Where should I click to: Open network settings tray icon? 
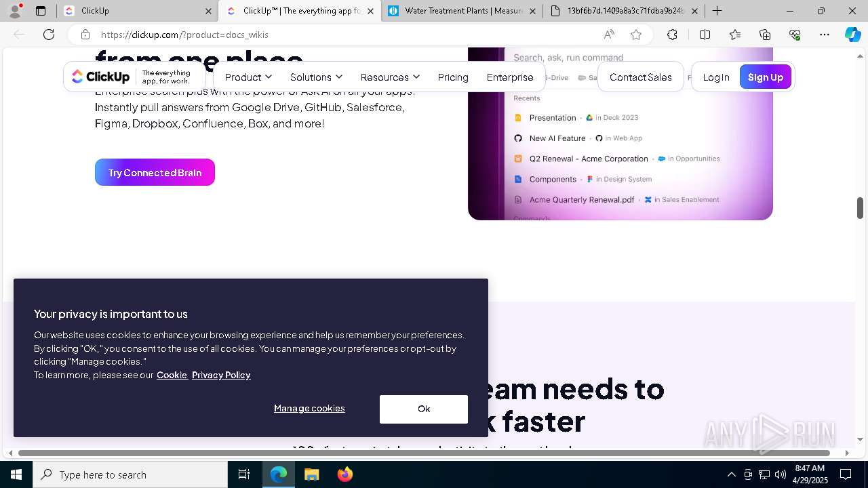764,474
